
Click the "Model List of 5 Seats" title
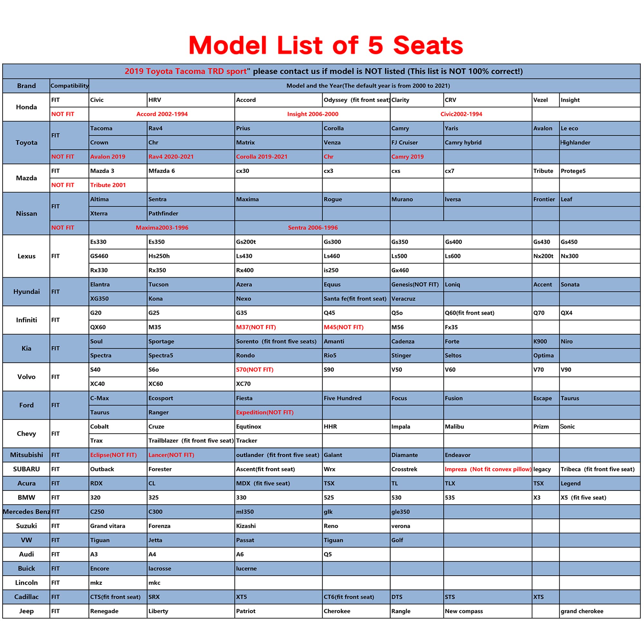pos(326,45)
